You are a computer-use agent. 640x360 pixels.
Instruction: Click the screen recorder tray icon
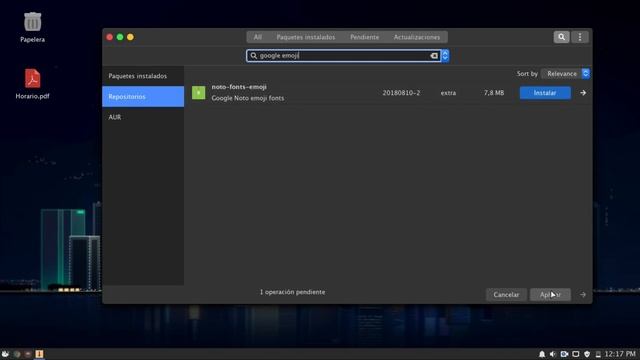564,354
